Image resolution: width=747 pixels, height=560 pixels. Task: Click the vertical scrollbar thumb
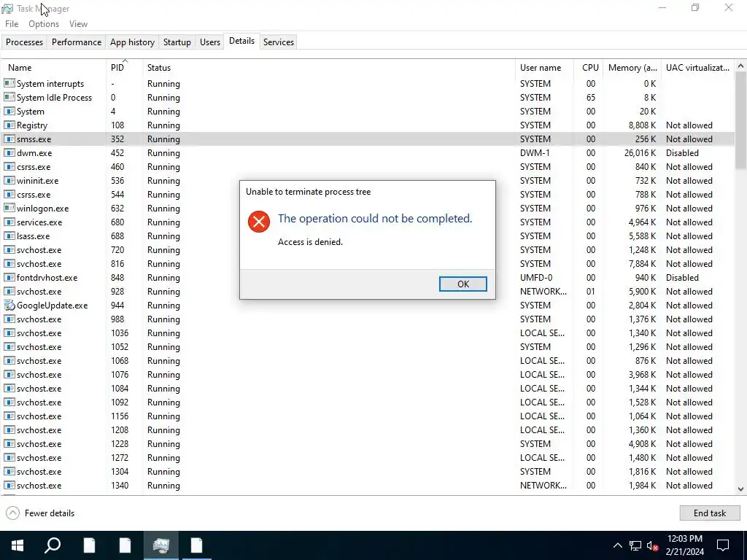[x=741, y=120]
